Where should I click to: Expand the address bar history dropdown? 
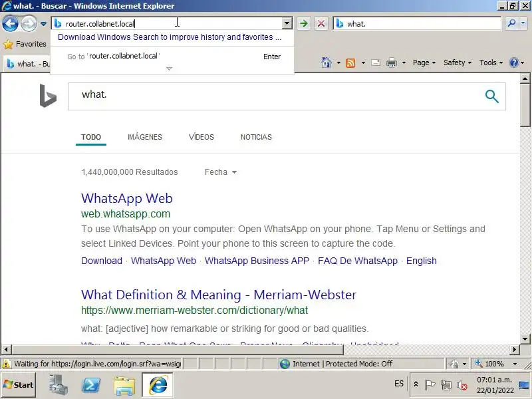(287, 23)
